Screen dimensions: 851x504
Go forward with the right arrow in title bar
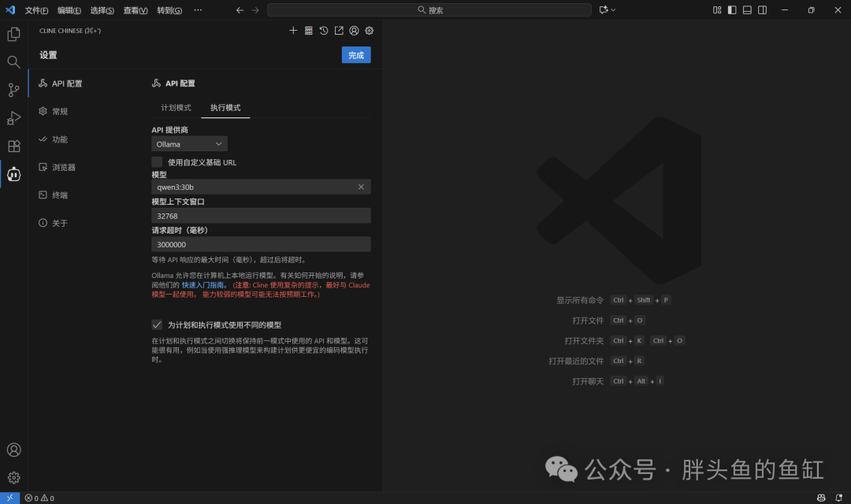point(255,9)
